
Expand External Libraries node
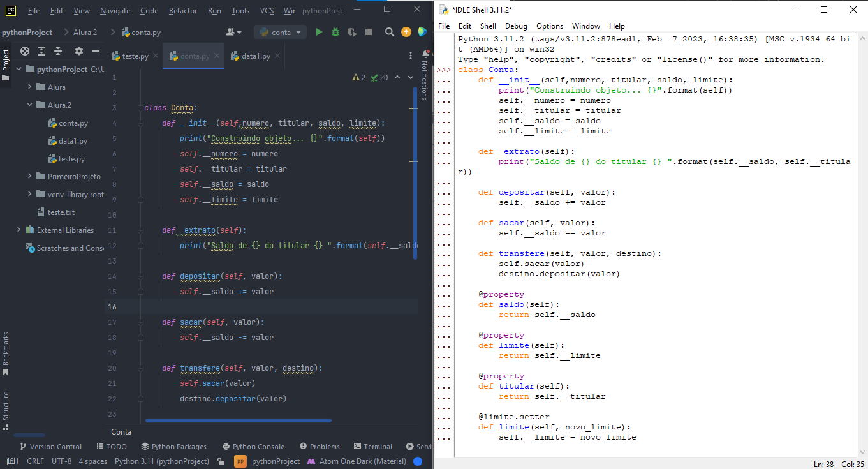point(19,230)
